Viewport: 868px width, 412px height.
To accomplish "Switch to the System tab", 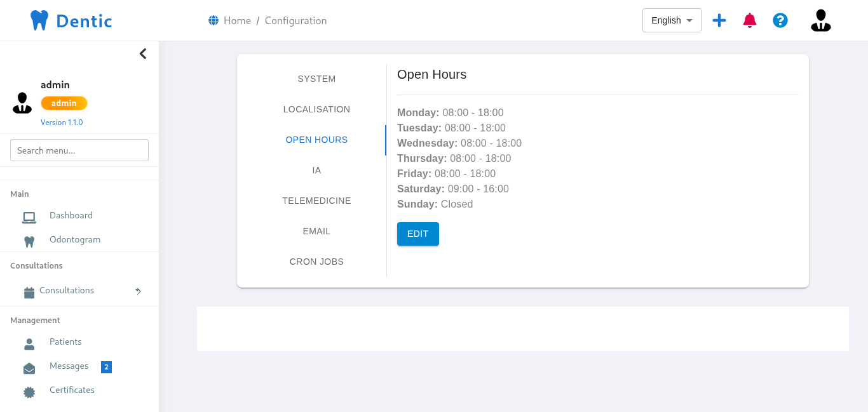I will tap(316, 79).
